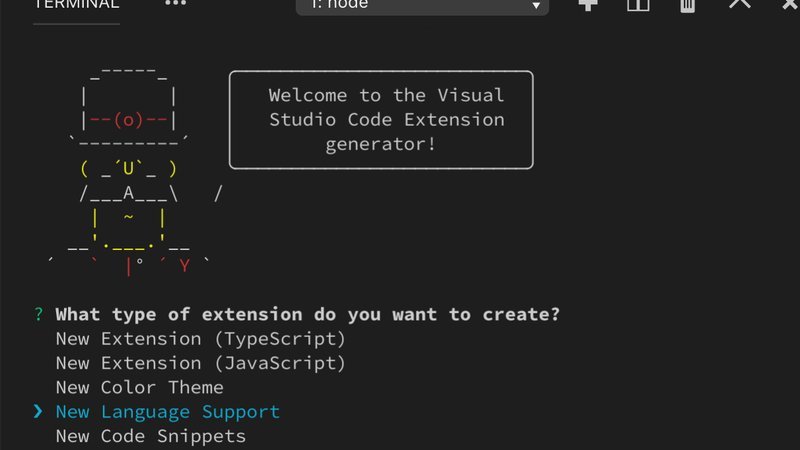Choose New Extension (JavaScript) option

201,363
